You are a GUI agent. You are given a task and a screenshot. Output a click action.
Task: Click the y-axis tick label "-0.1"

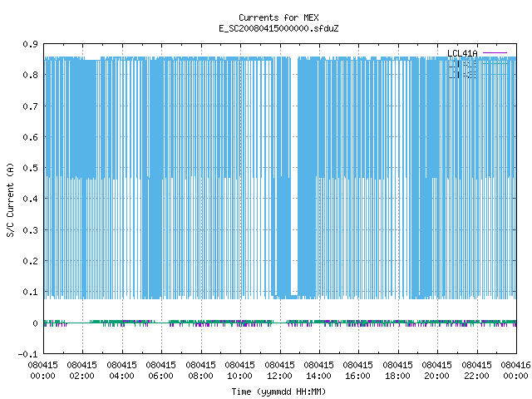27,354
